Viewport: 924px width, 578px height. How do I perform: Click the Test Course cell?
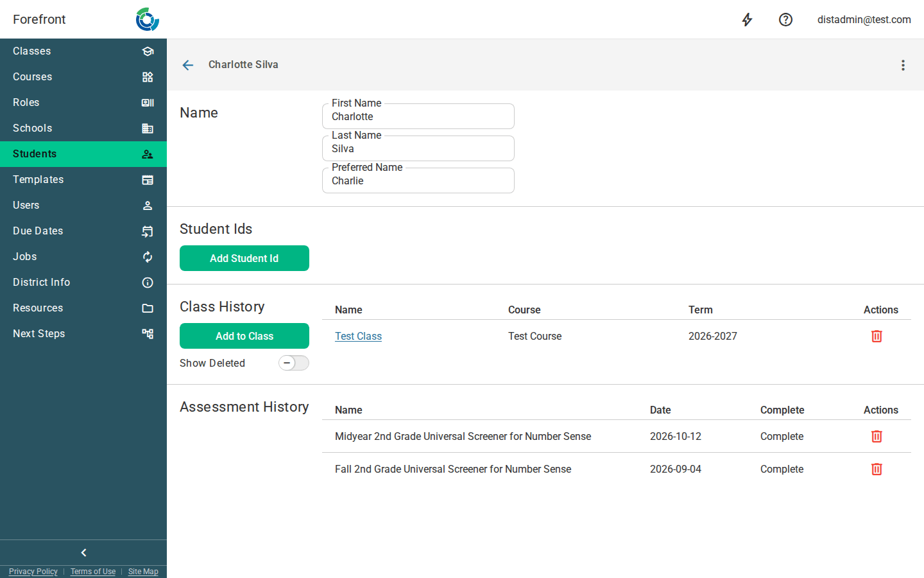tap(535, 336)
